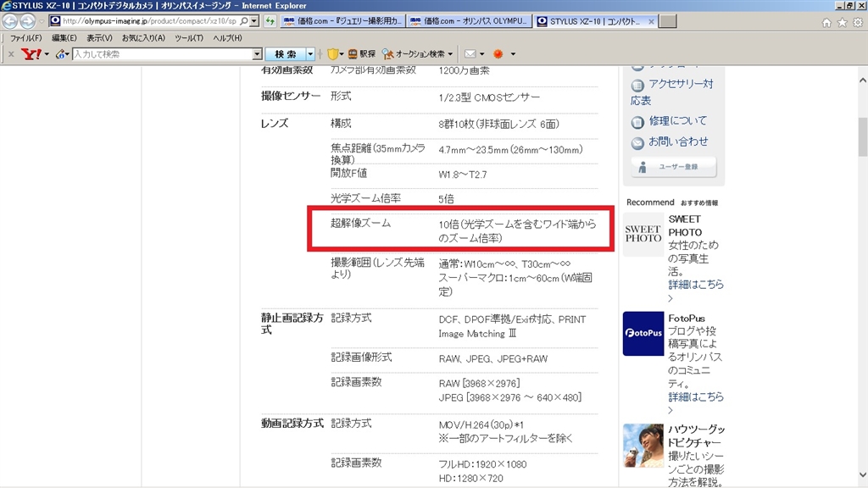Viewport: 868px width, 488px height.
Task: Open the ファイル(F) menu
Action: (25, 38)
